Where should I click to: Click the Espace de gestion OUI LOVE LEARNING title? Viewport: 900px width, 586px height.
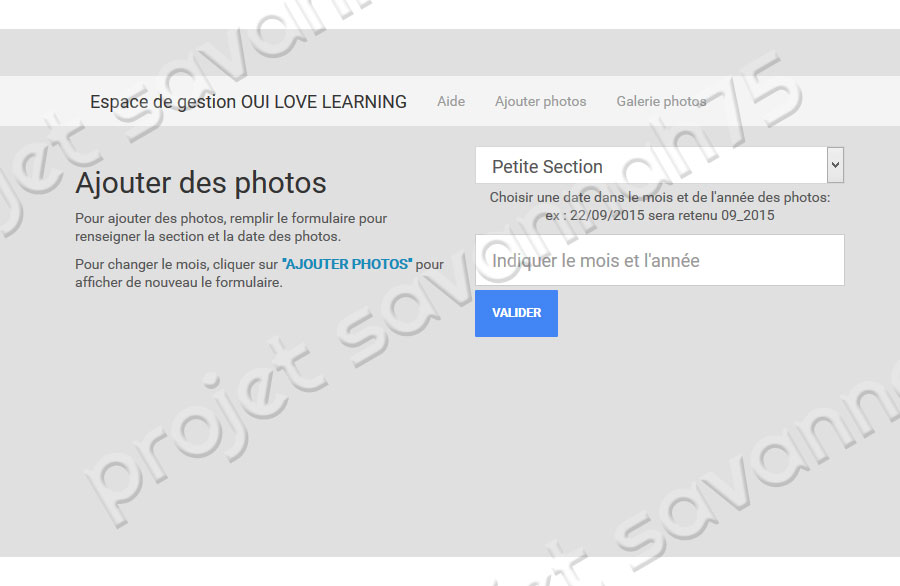point(248,101)
